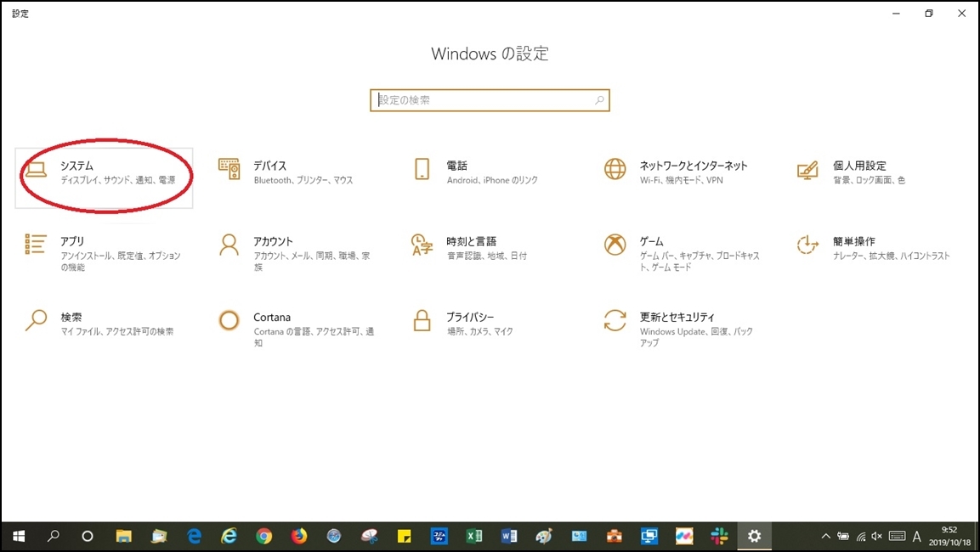Open the 個人用設定 personalization icon
Screen dimensions: 980x552
[x=807, y=170]
